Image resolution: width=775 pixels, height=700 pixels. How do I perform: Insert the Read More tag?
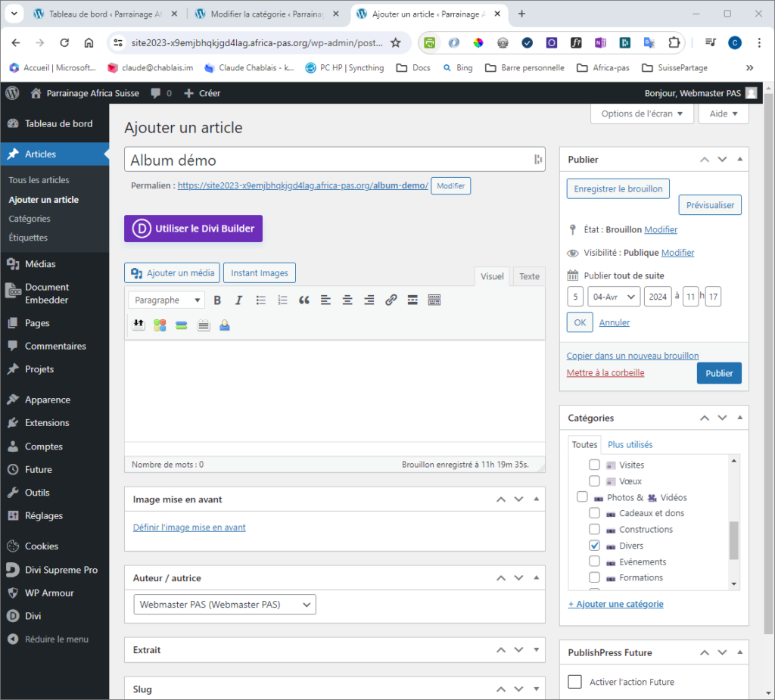click(412, 300)
